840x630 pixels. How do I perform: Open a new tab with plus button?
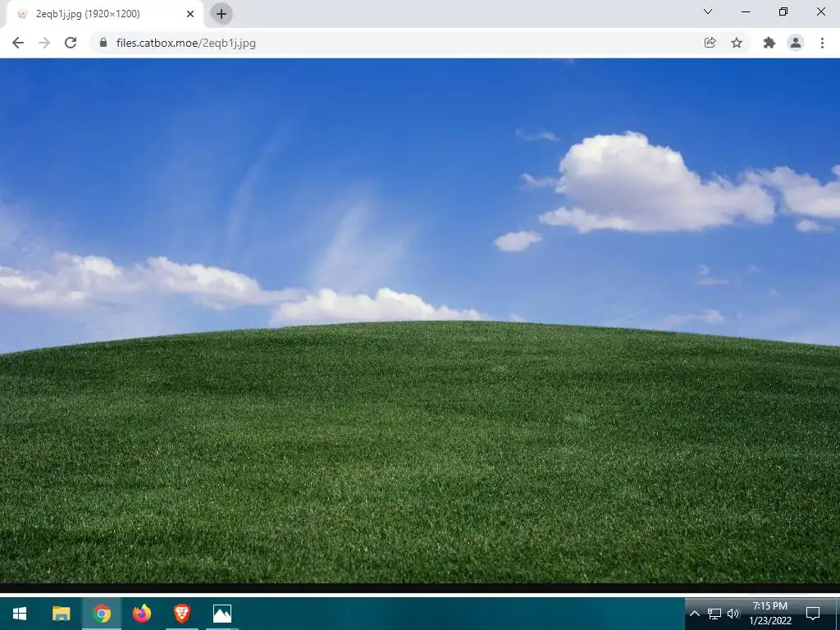pos(221,14)
